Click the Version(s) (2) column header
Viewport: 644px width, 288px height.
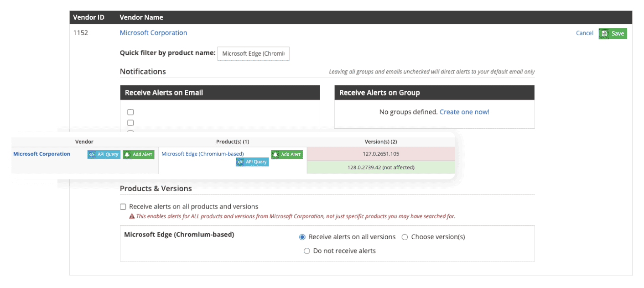tap(381, 141)
